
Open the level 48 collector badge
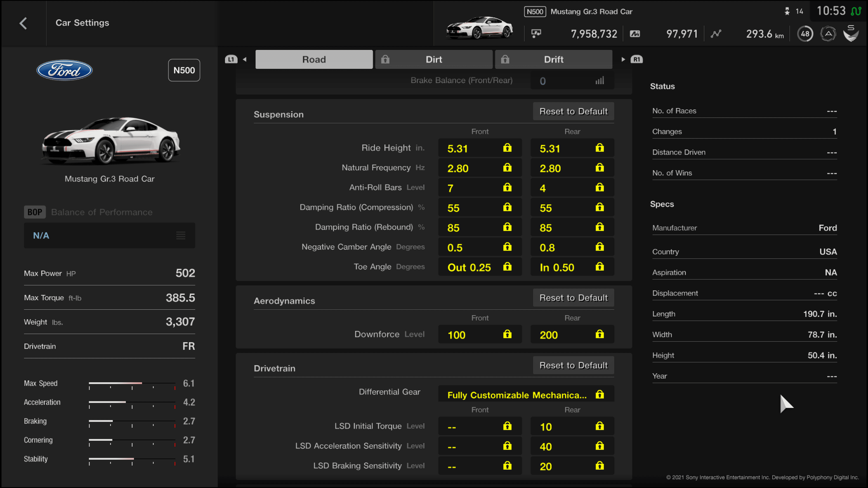[805, 34]
